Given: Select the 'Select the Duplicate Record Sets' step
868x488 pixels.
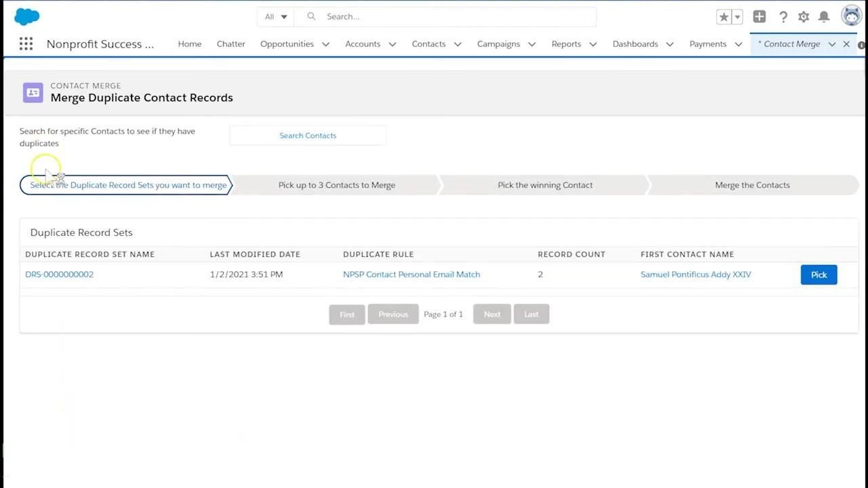Looking at the screenshot, I should [127, 185].
